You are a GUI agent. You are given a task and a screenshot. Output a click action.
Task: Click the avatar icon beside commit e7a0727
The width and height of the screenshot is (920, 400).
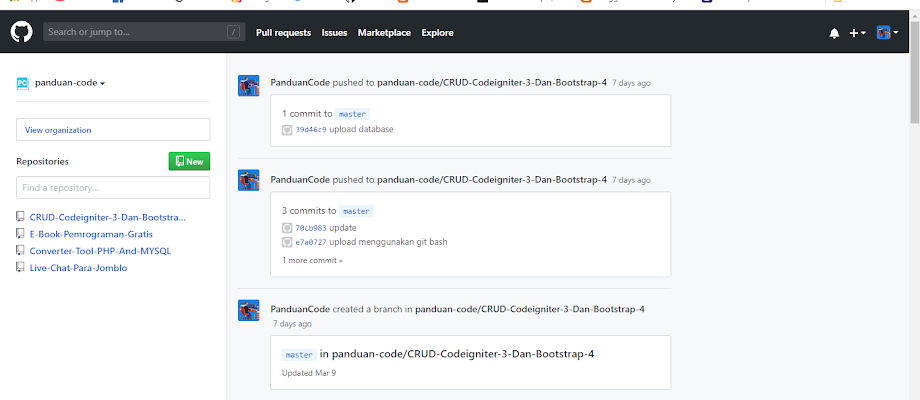287,242
